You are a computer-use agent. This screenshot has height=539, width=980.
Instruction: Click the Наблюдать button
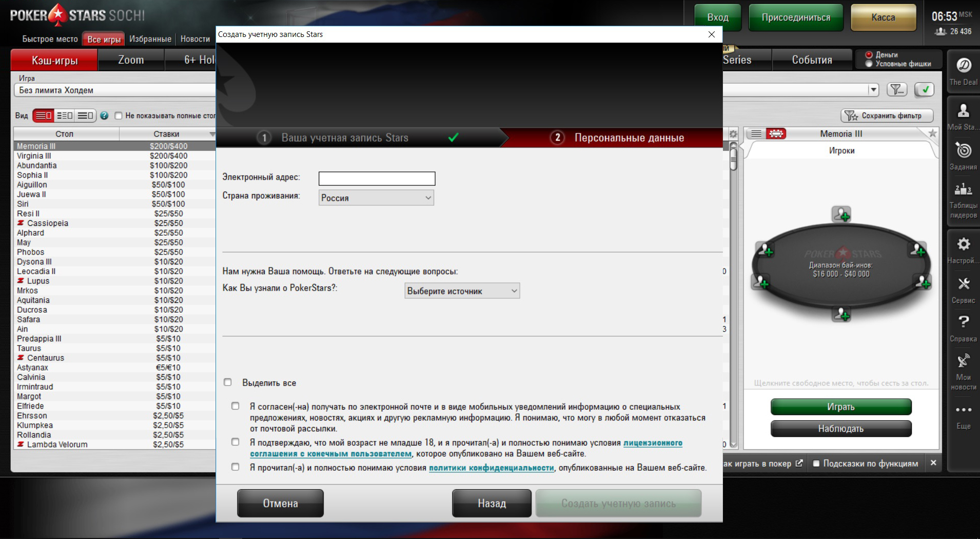tap(841, 429)
